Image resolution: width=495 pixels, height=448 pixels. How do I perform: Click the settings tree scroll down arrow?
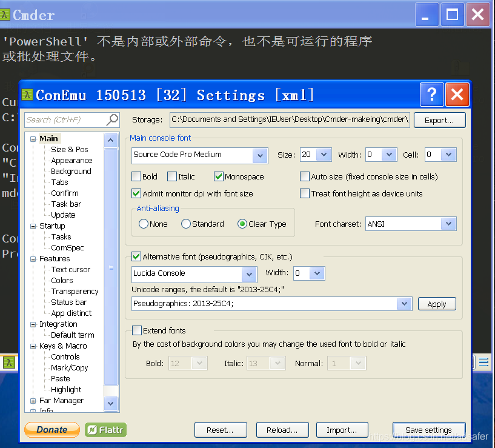[110, 404]
